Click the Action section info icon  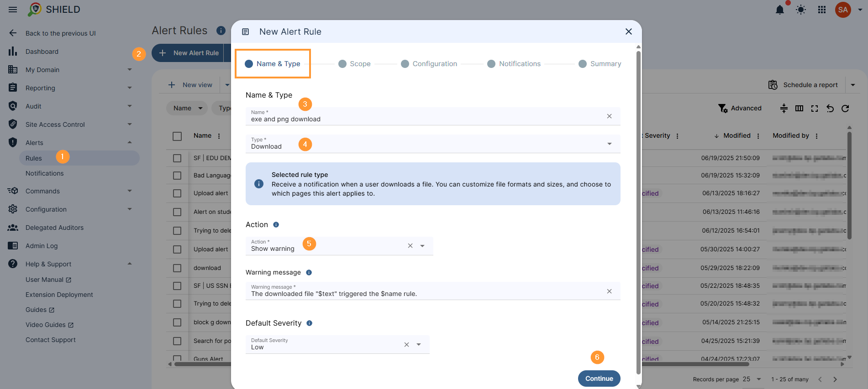click(276, 225)
